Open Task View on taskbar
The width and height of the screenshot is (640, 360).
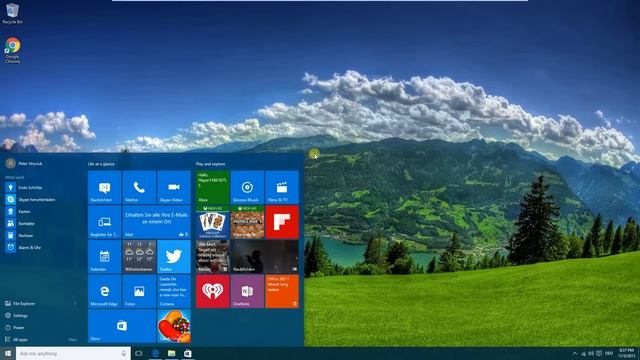coord(139,353)
